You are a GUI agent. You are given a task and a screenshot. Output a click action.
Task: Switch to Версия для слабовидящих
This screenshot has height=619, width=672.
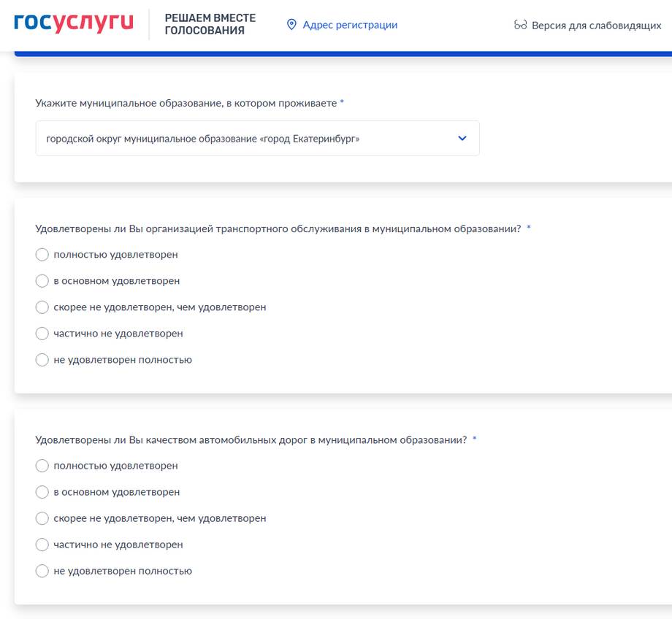(x=596, y=26)
